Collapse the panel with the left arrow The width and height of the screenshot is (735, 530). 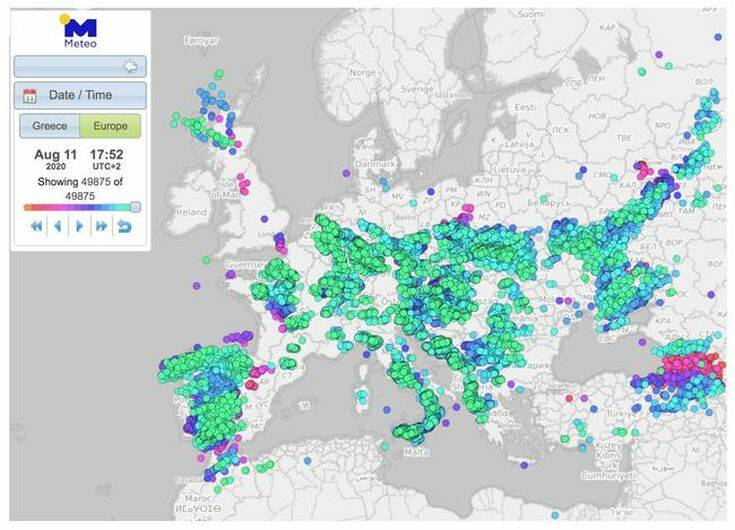pos(130,66)
